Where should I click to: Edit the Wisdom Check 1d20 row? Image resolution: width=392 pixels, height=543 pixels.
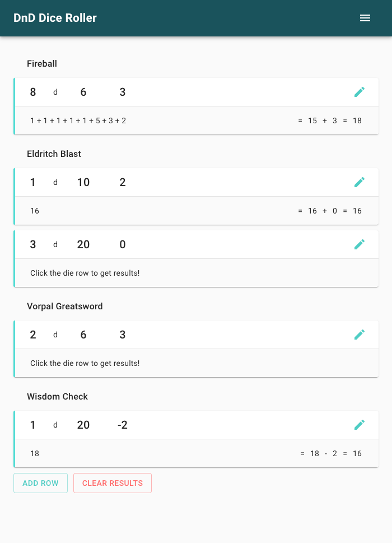coord(360,425)
